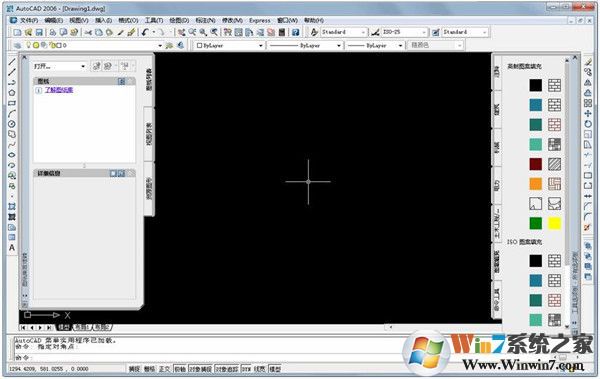Screen dimensions: 600x379
Task: Select the Multiline Text A tool
Action: pyautogui.click(x=12, y=248)
